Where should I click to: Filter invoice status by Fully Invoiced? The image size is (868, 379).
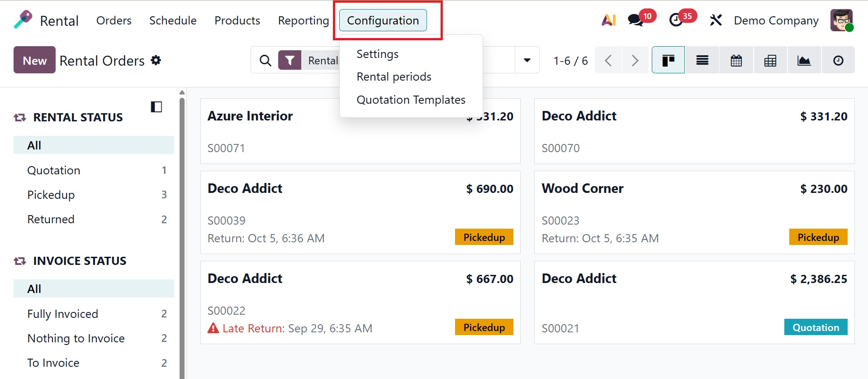(x=63, y=314)
